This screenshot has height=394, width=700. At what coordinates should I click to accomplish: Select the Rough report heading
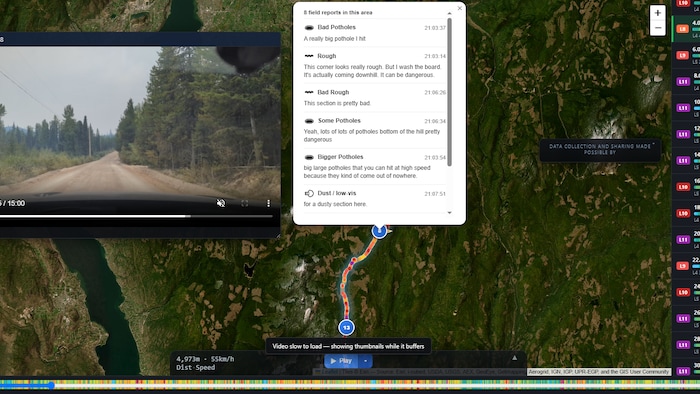click(327, 56)
